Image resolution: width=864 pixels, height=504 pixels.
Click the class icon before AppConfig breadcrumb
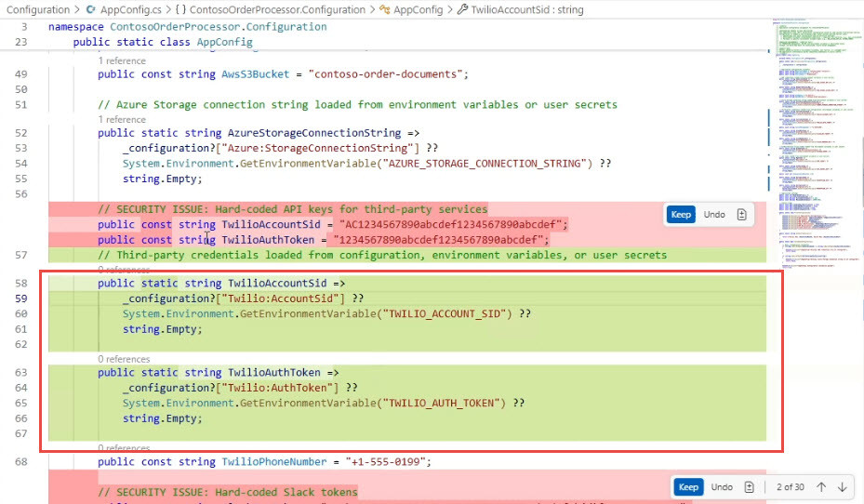coord(385,9)
